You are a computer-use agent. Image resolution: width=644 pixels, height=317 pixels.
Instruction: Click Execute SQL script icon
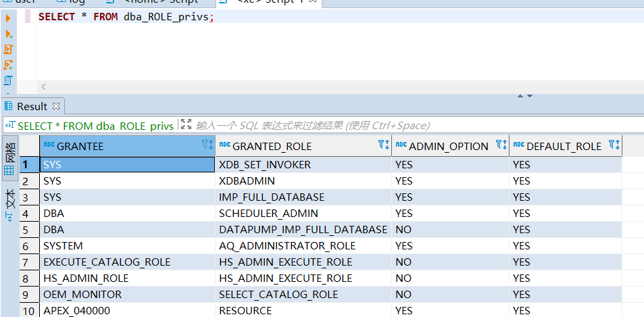tap(8, 49)
